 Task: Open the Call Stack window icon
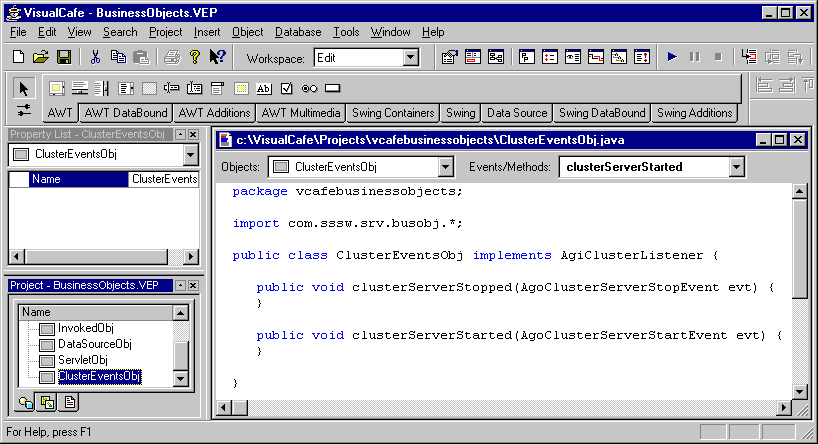tap(596, 57)
